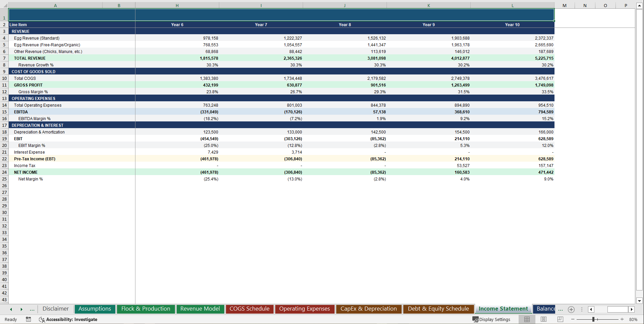
Task: Open Page Layout view
Action: coord(543,319)
